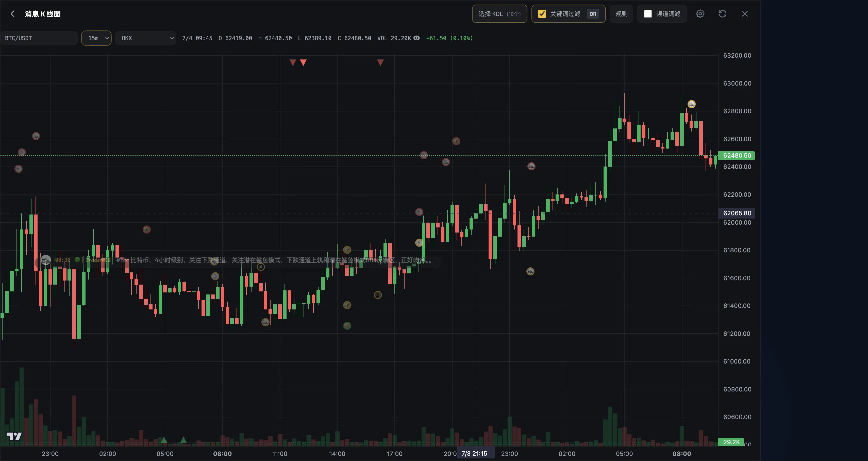The width and height of the screenshot is (868, 461).
Task: Select the topmost red avatar marker left of 23:00
Action: click(36, 136)
